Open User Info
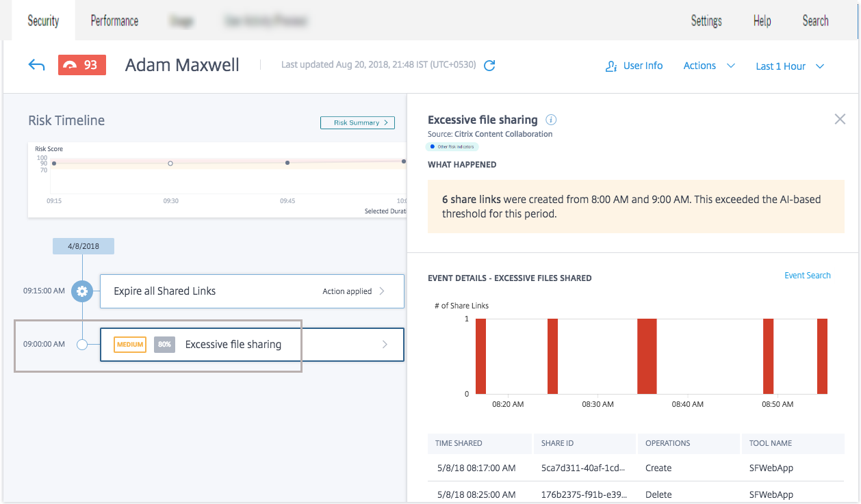Viewport: 861px width, 504px height. 634,66
